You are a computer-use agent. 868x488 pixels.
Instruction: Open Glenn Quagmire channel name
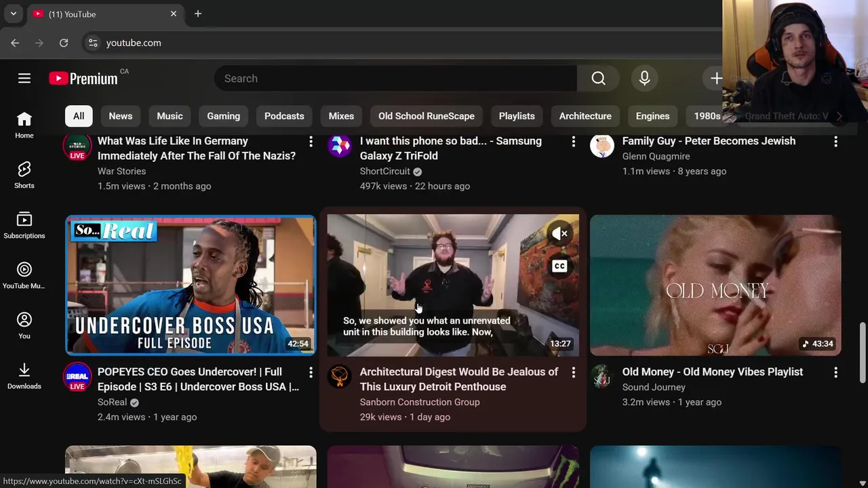tap(656, 157)
